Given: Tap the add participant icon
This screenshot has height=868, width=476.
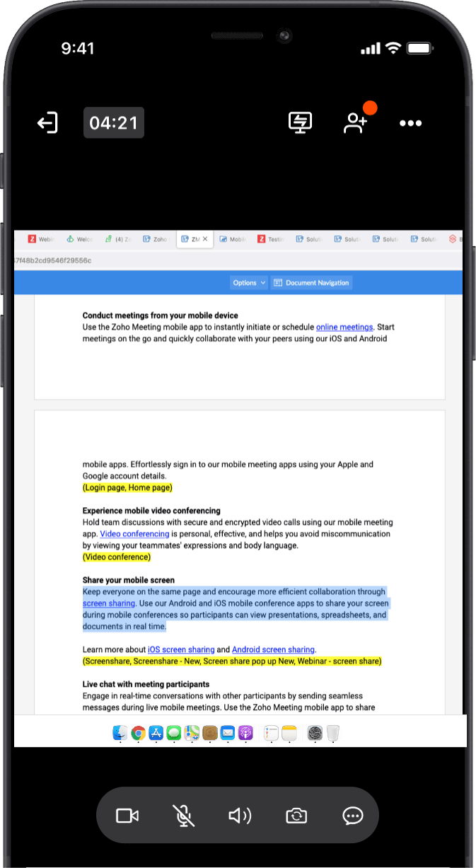Looking at the screenshot, I should click(x=356, y=122).
